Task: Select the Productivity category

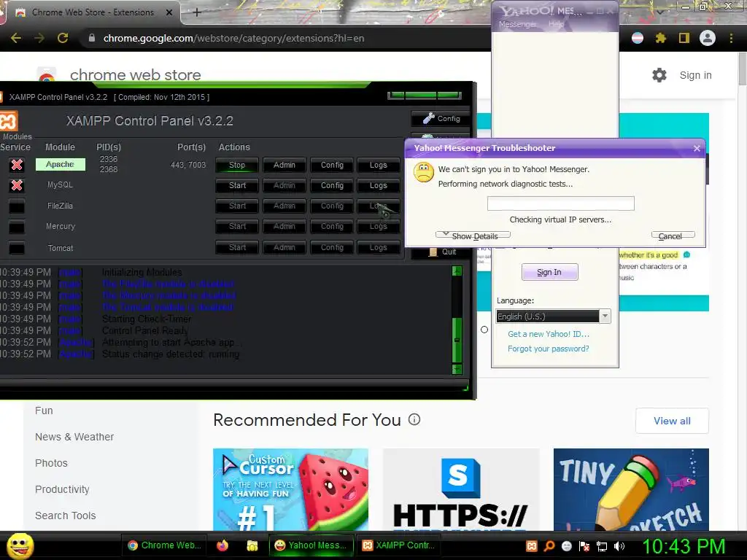Action: pyautogui.click(x=62, y=489)
